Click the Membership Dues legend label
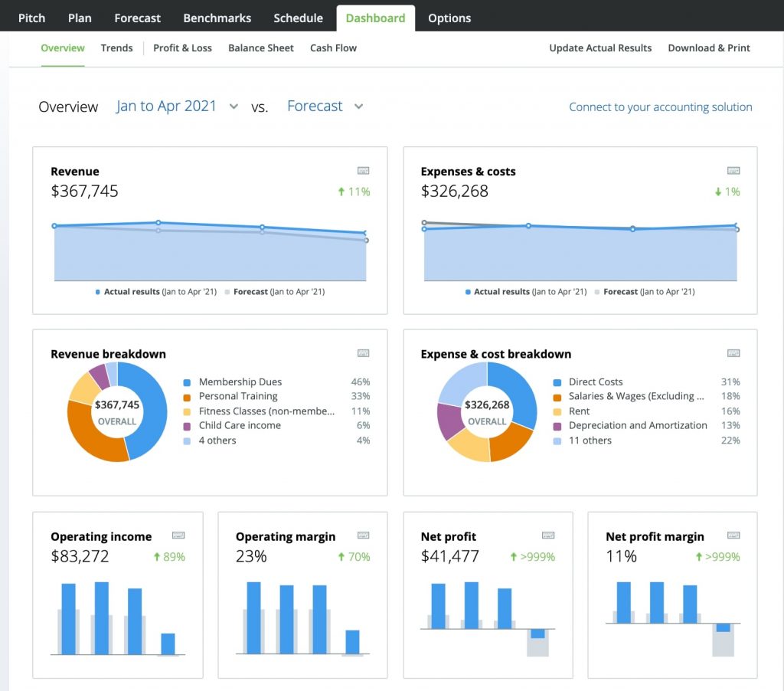This screenshot has width=784, height=691. pos(240,382)
